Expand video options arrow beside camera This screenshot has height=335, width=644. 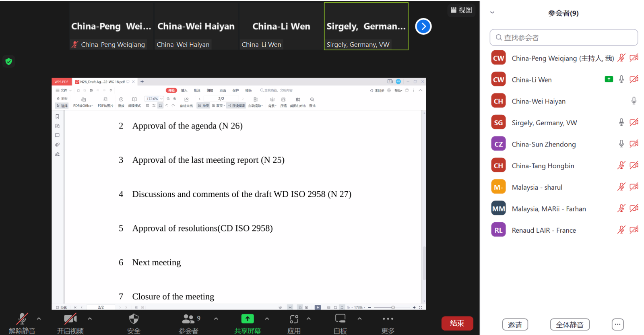[90, 318]
